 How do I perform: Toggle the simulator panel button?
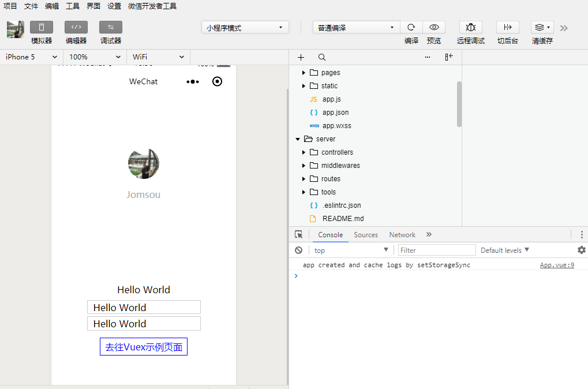[42, 27]
